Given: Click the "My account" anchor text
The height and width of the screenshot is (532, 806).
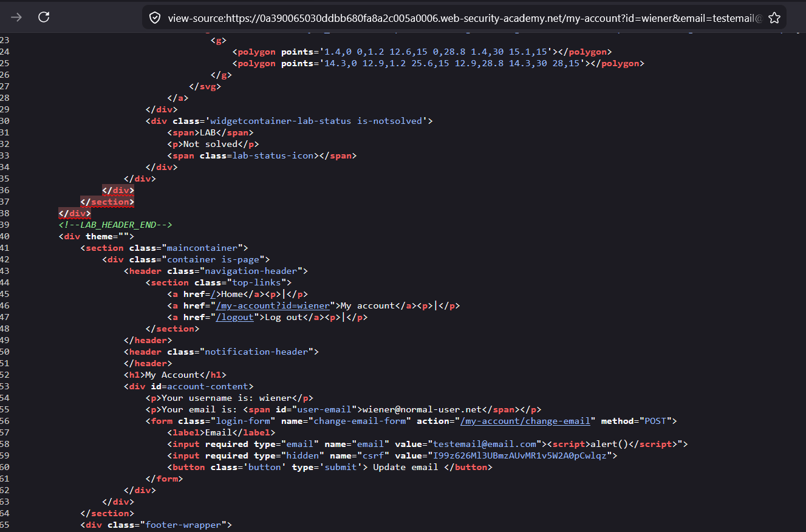Looking at the screenshot, I should click(367, 306).
